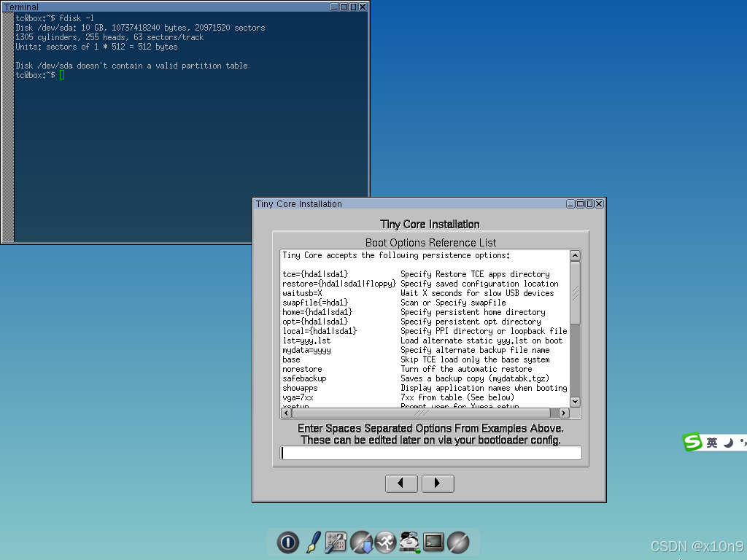
Task: Launch the Terminal icon in the dock
Action: tap(433, 542)
